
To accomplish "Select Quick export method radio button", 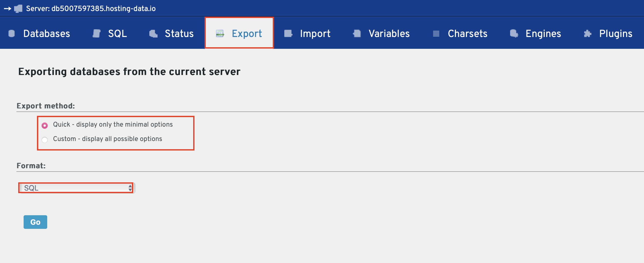I will 45,126.
